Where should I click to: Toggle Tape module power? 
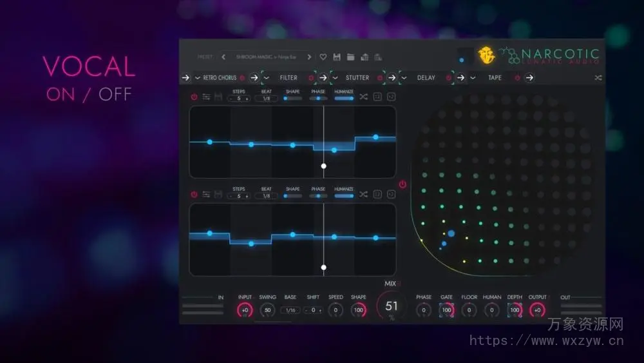[x=518, y=78]
